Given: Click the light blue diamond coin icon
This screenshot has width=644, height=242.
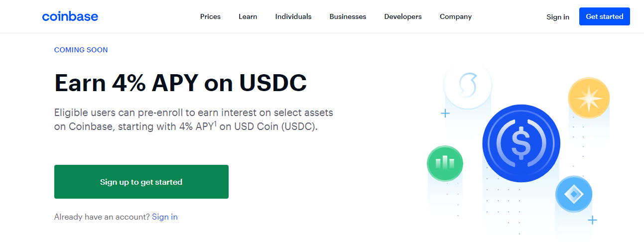Looking at the screenshot, I should pos(574,194).
